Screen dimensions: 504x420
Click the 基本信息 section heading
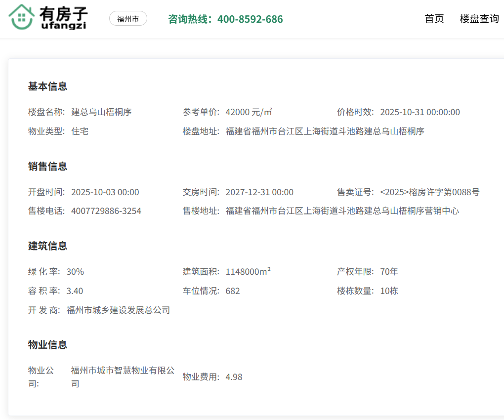(47, 86)
